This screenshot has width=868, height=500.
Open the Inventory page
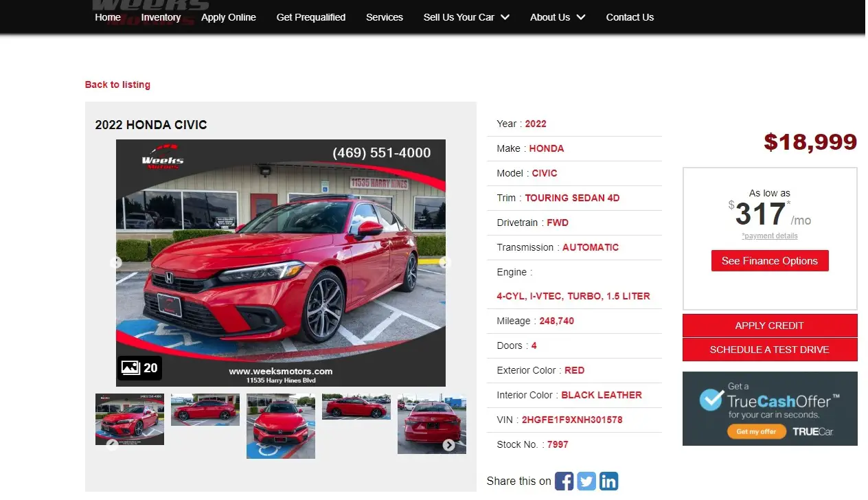click(x=161, y=17)
